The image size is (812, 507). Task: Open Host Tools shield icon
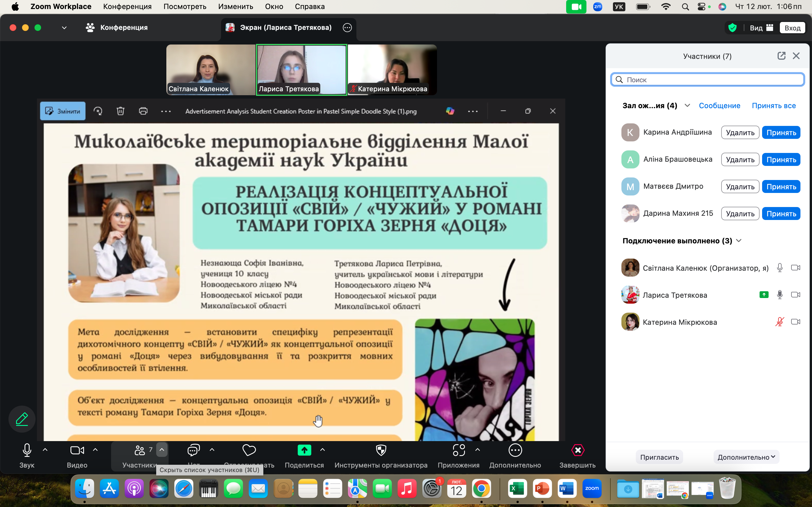coord(381,450)
